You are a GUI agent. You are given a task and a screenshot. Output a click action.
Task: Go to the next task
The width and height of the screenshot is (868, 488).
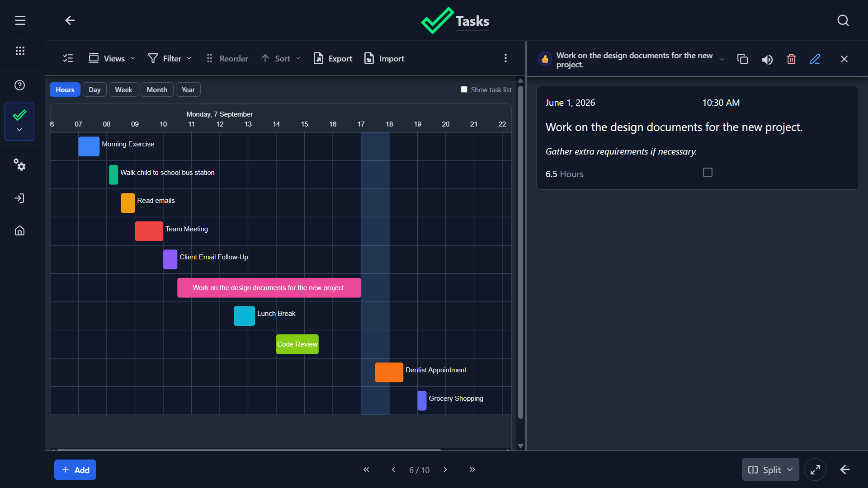[x=445, y=469]
